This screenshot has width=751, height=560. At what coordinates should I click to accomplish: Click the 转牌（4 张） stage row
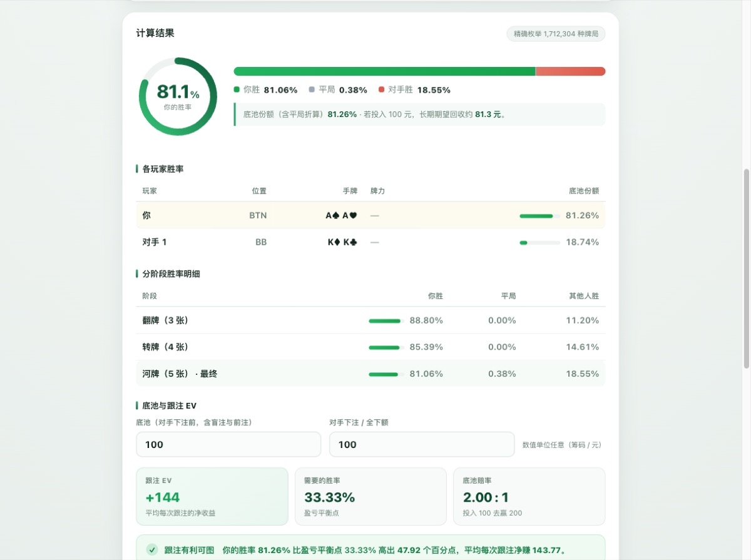pyautogui.click(x=370, y=347)
